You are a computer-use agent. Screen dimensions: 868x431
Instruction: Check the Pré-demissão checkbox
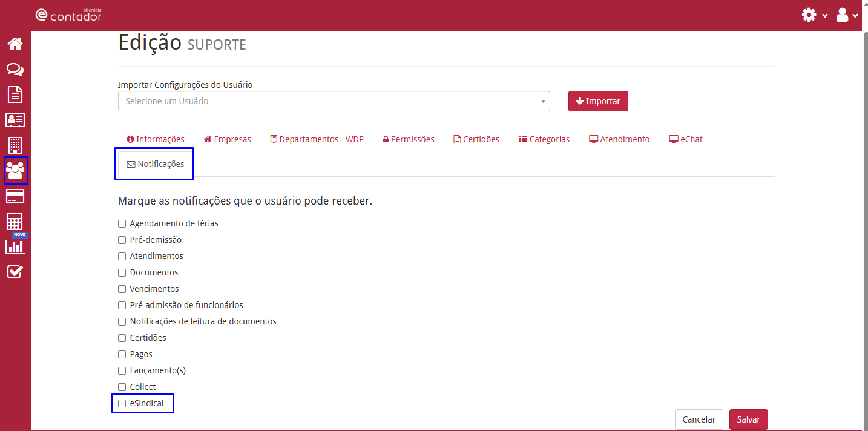[122, 240]
